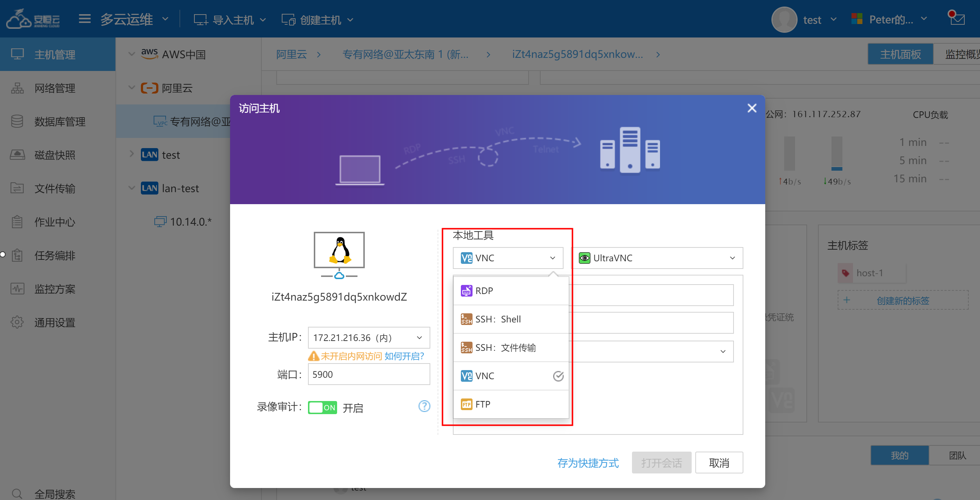
Task: Click 阿里云 breadcrumb link
Action: 291,54
